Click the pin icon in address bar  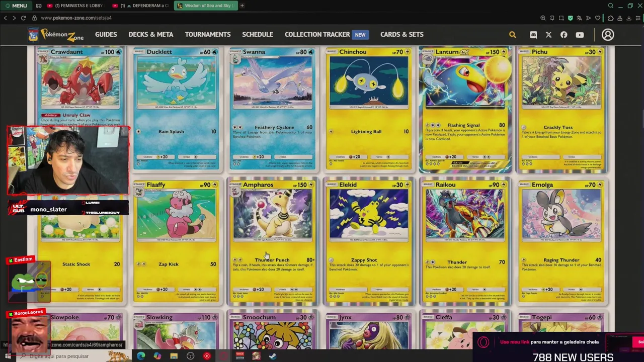click(x=552, y=18)
